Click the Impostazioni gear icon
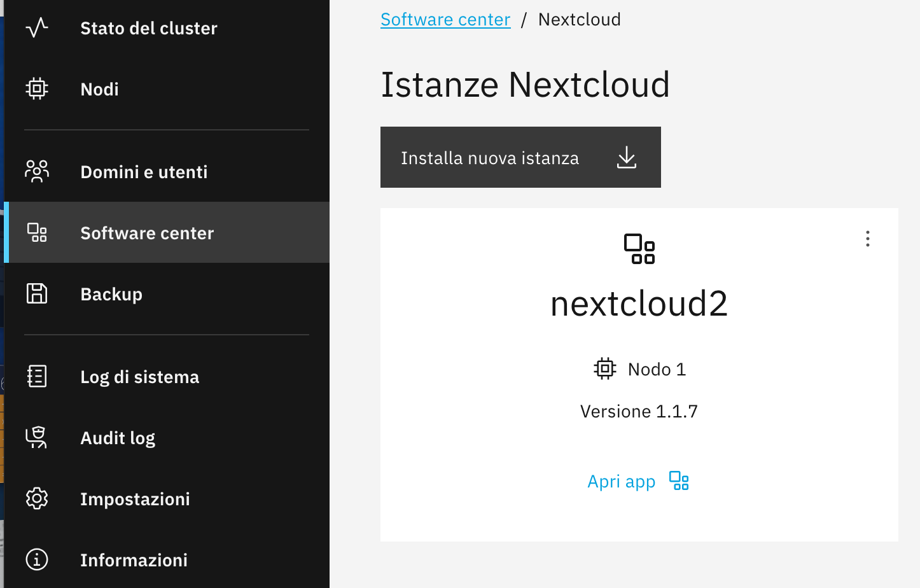The width and height of the screenshot is (920, 588). (x=37, y=498)
